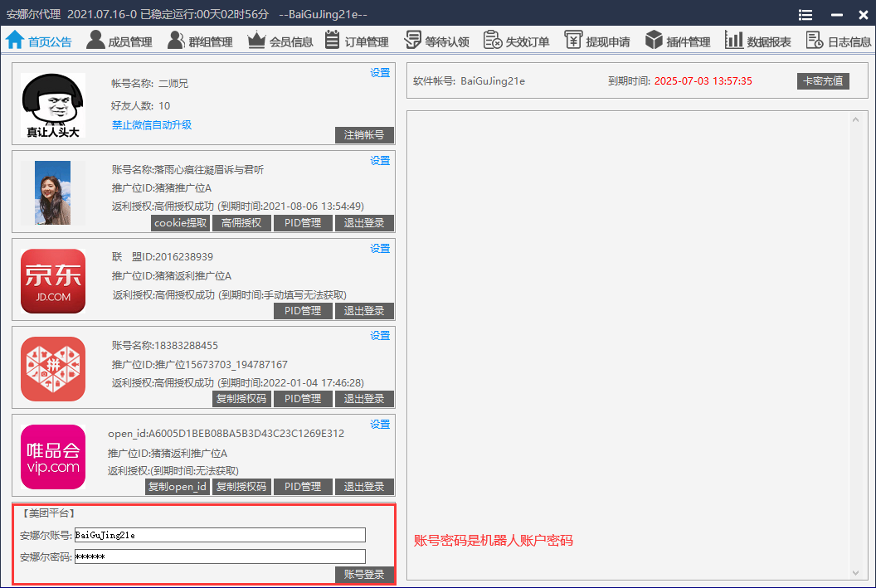The image size is (876, 588).
Task: Click the 唯品会 vip.com logo
Action: 53,457
